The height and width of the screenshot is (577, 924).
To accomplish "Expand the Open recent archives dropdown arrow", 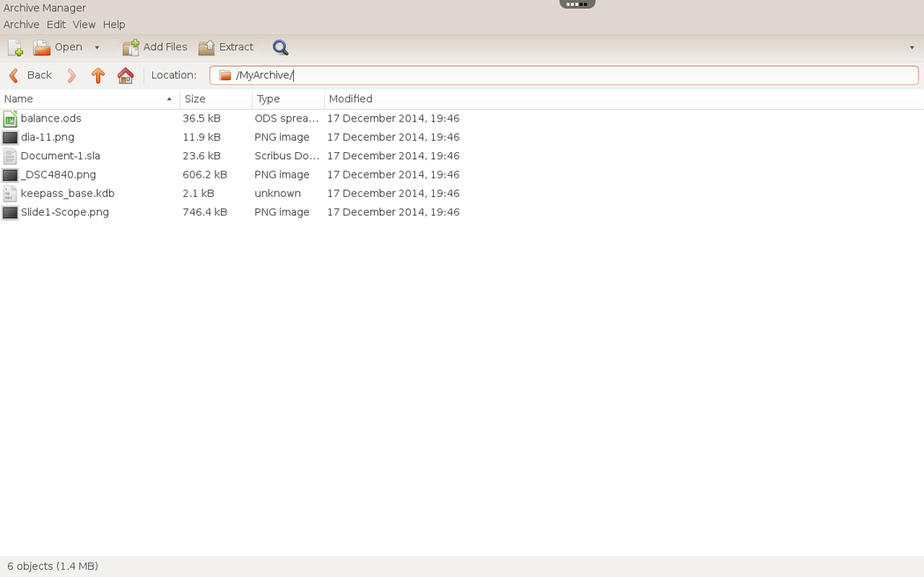I will [x=97, y=47].
